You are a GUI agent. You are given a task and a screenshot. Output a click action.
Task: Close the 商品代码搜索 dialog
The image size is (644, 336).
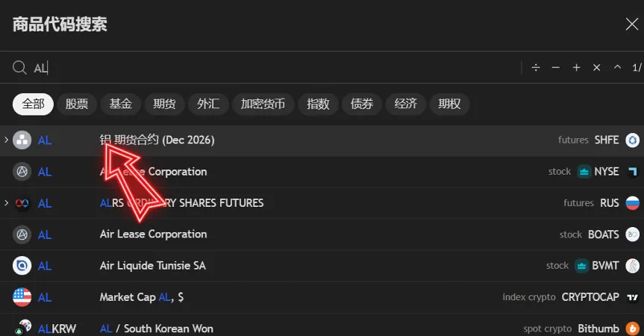[x=631, y=24]
